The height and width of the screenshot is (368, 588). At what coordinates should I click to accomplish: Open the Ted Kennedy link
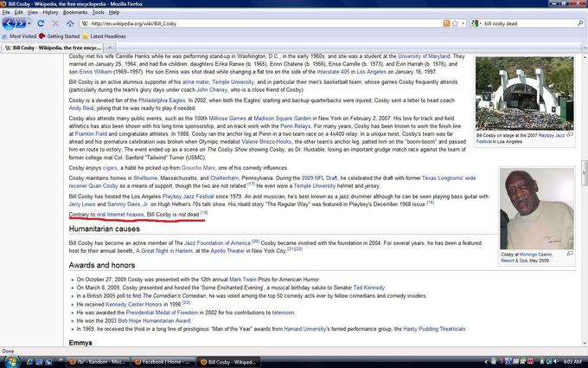pos(369,287)
